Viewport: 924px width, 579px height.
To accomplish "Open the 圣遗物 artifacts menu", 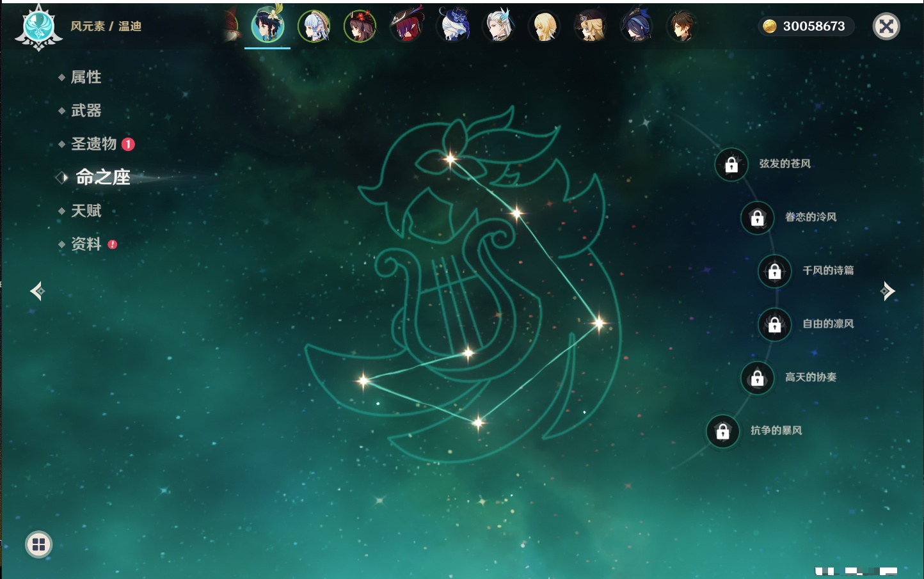I will pyautogui.click(x=93, y=144).
